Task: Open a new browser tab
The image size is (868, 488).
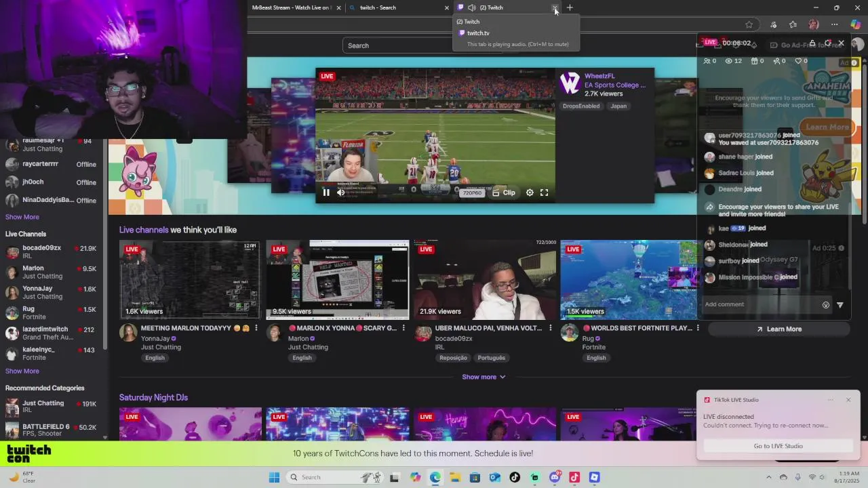Action: coord(570,7)
